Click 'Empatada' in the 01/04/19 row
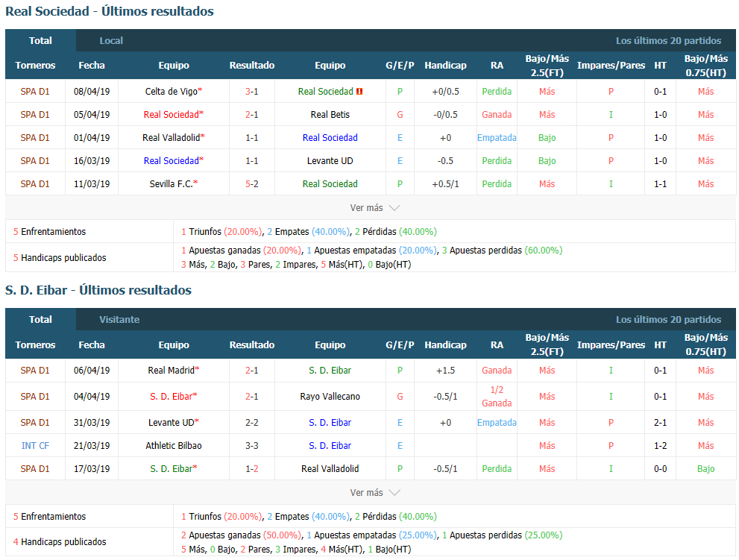The height and width of the screenshot is (560, 739). 497,138
